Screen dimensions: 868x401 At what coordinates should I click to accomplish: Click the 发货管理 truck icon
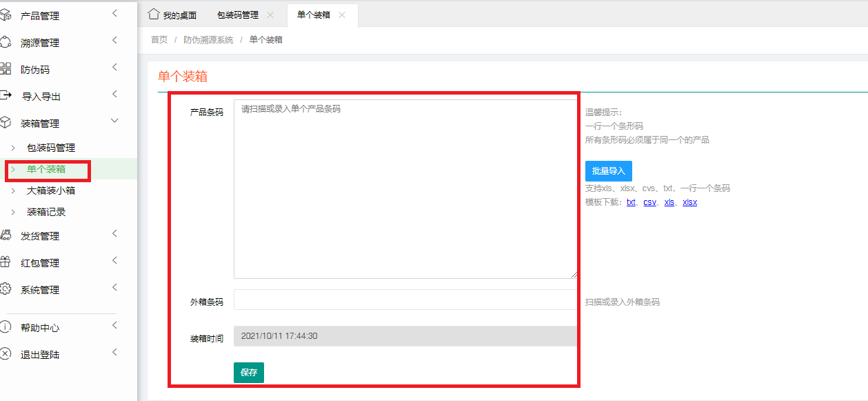[x=5, y=235]
